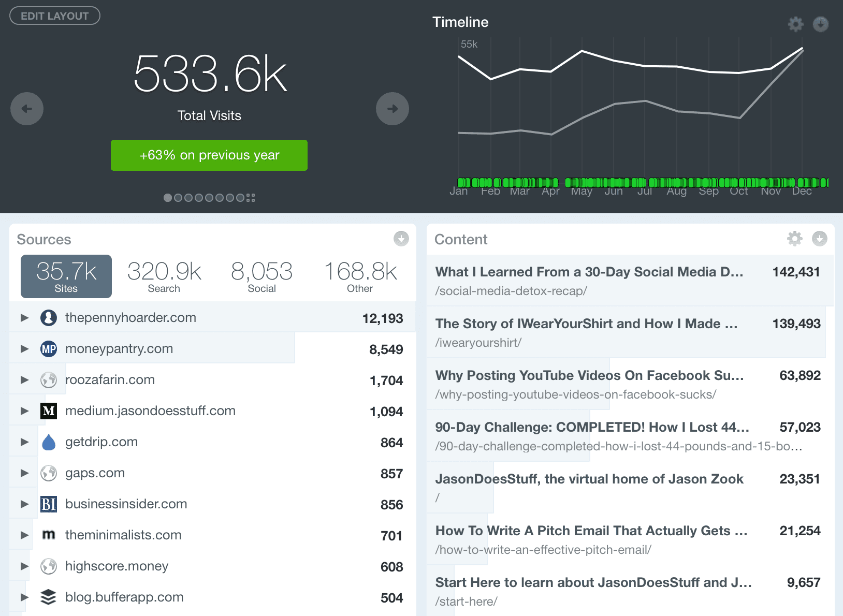
Task: Click the right arrow beside Total Visits
Action: 392,108
